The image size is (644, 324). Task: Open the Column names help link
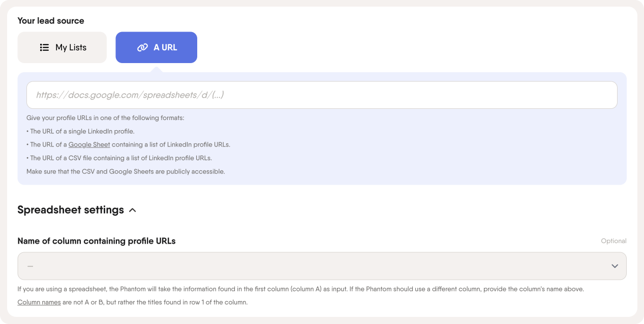39,302
